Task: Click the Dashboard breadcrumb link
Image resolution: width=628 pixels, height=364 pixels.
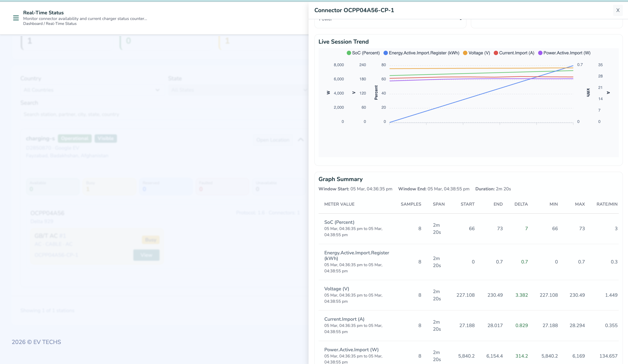Action: (33, 24)
